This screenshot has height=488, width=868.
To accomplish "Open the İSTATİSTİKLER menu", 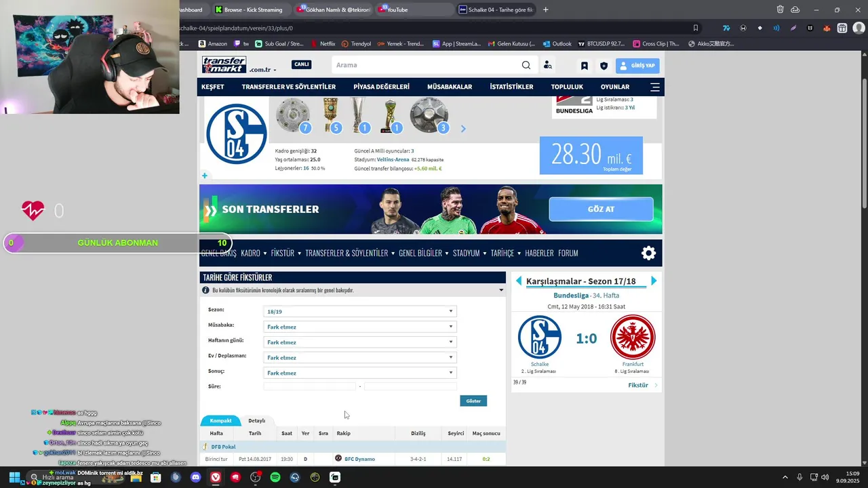I will tap(511, 87).
